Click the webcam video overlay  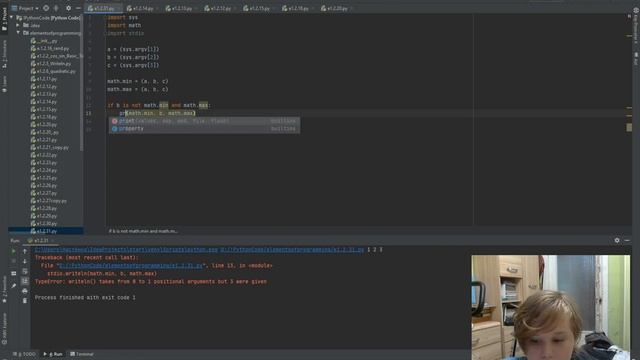551,307
